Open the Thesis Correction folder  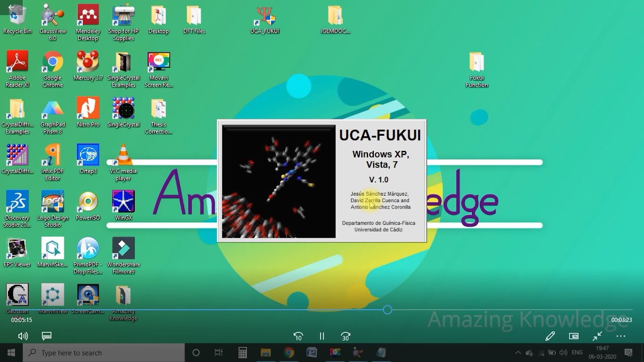pyautogui.click(x=158, y=116)
